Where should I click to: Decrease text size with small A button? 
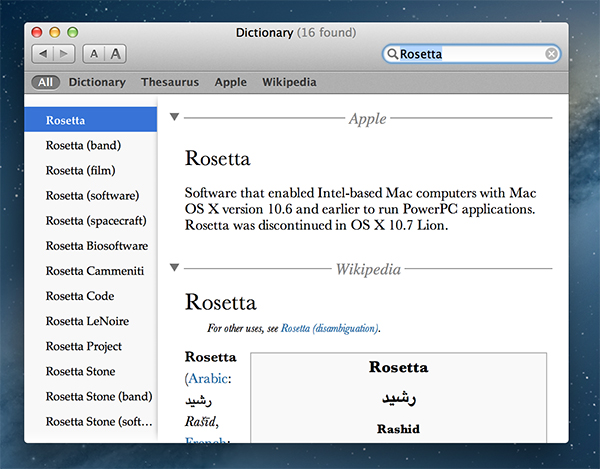[x=94, y=54]
